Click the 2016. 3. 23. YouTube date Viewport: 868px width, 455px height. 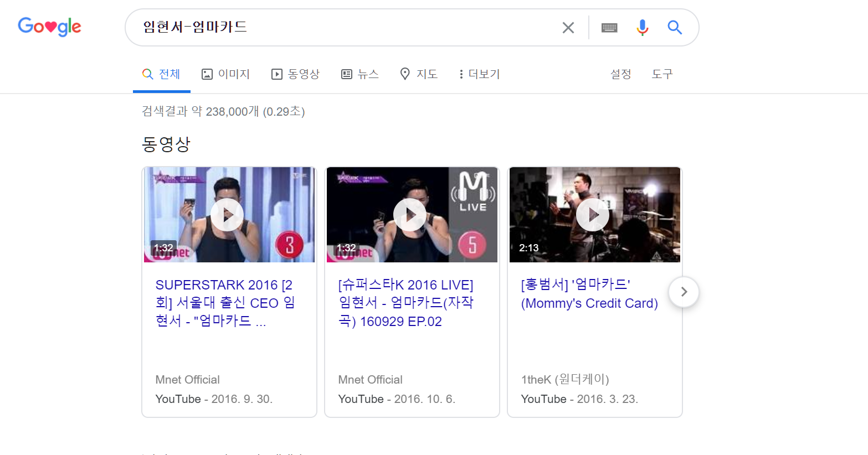[608, 399]
